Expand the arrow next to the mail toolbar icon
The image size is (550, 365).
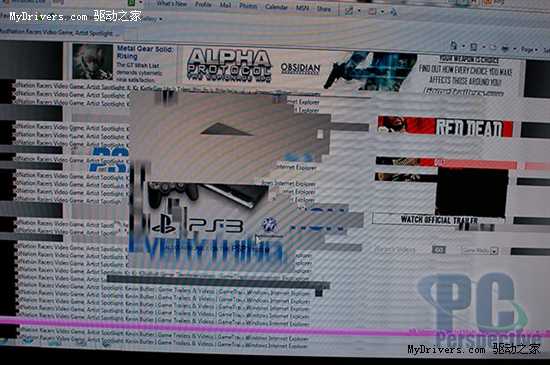(382, 12)
